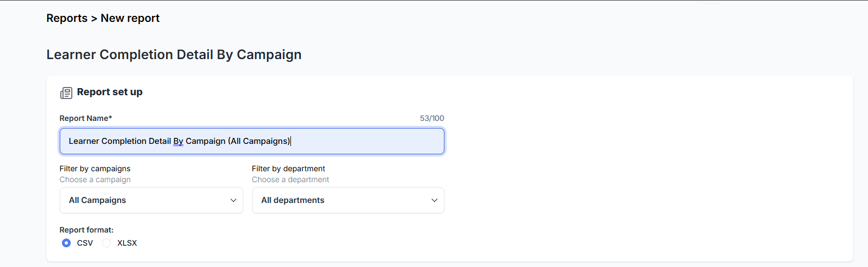Viewport: 868px width, 267px height.
Task: Click the Report Name label
Action: [86, 118]
